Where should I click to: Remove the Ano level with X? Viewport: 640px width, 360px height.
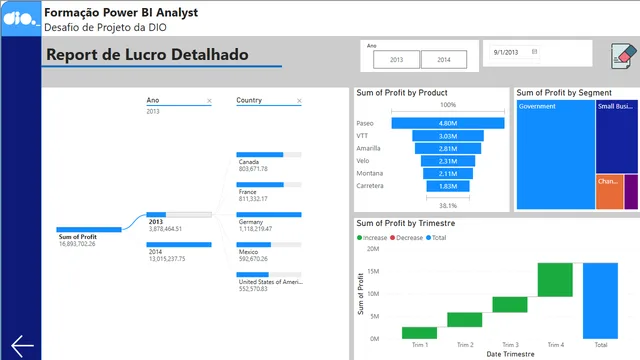pyautogui.click(x=209, y=100)
